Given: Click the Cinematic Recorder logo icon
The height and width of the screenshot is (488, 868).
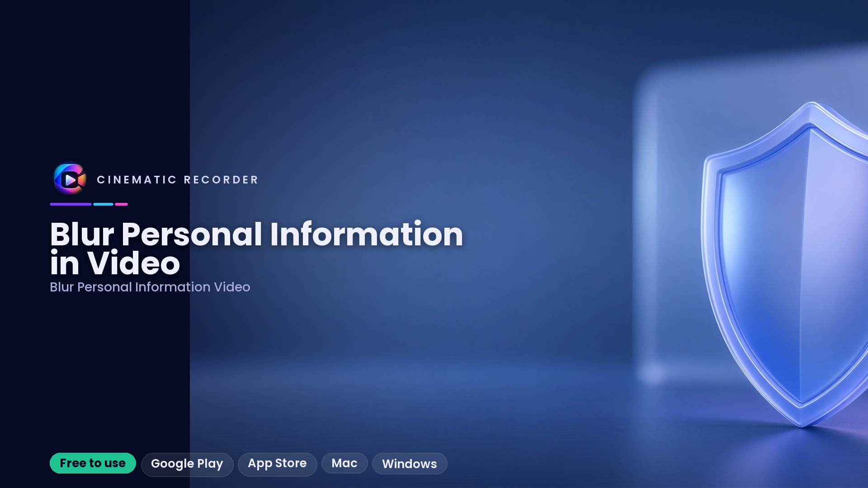Looking at the screenshot, I should [x=70, y=179].
